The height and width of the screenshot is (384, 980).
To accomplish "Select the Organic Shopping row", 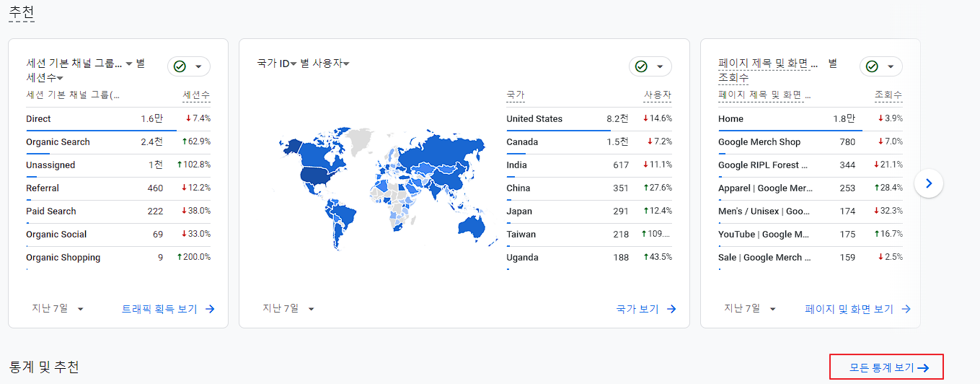I will 118,257.
